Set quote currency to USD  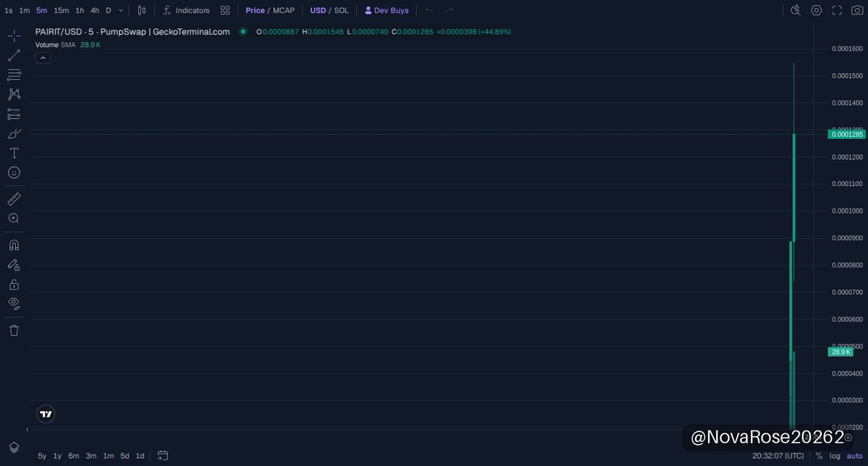click(x=318, y=10)
